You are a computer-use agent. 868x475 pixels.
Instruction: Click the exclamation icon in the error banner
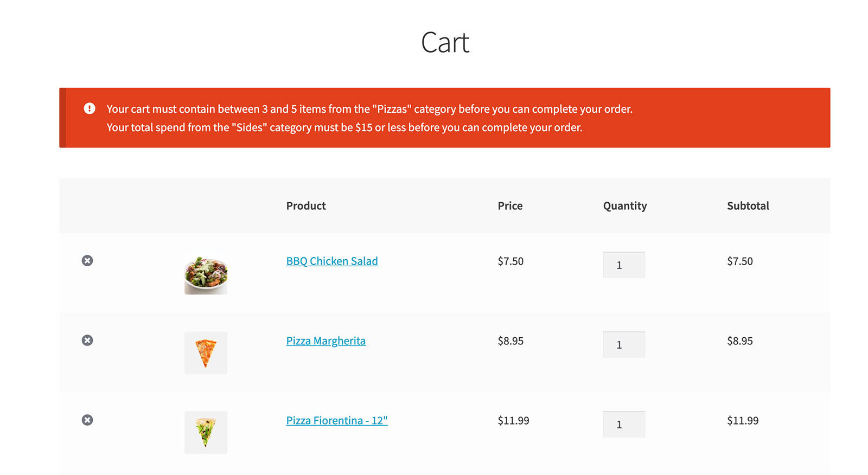(x=90, y=109)
